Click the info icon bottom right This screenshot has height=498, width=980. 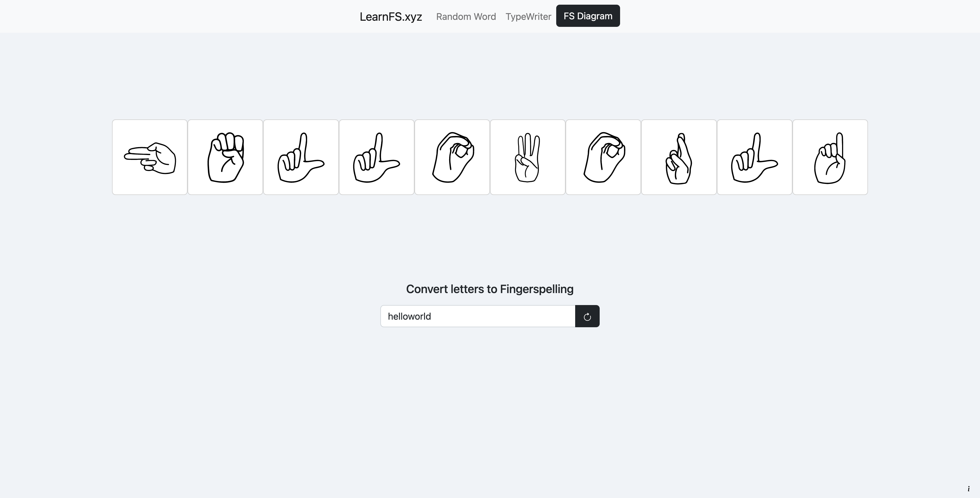(969, 488)
